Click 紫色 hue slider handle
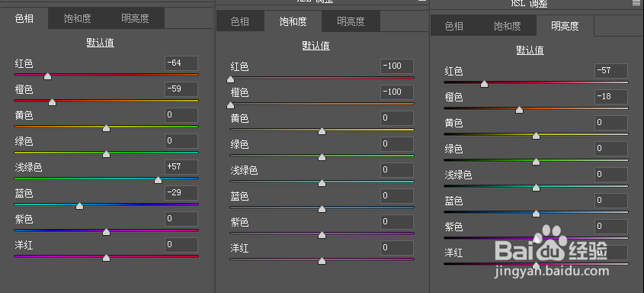The height and width of the screenshot is (293, 644). pyautogui.click(x=107, y=232)
